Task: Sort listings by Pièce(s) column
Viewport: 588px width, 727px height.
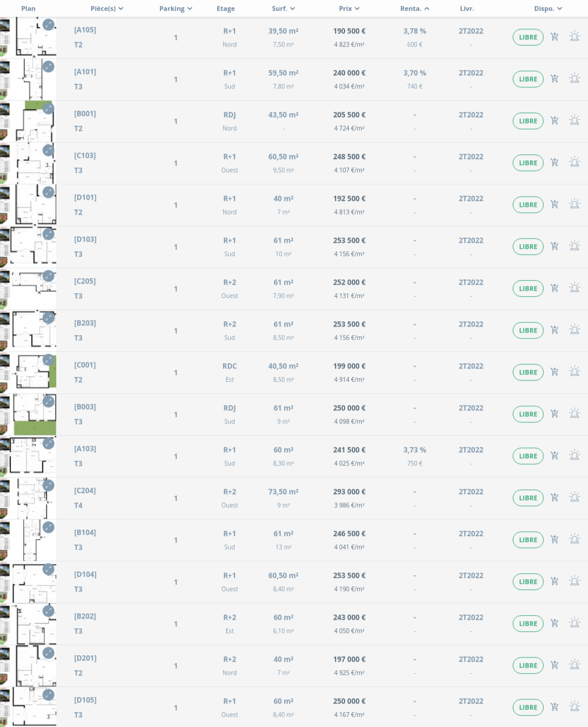Action: click(106, 8)
